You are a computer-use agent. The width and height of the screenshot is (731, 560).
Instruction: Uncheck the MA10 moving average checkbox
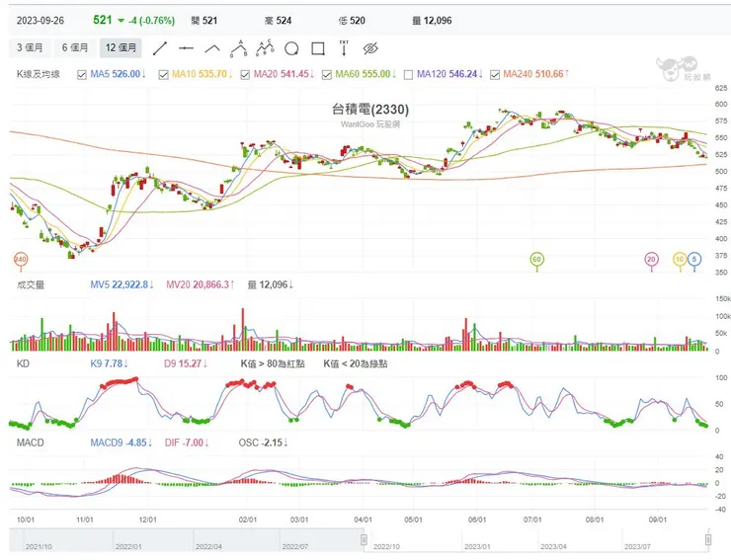[163, 75]
